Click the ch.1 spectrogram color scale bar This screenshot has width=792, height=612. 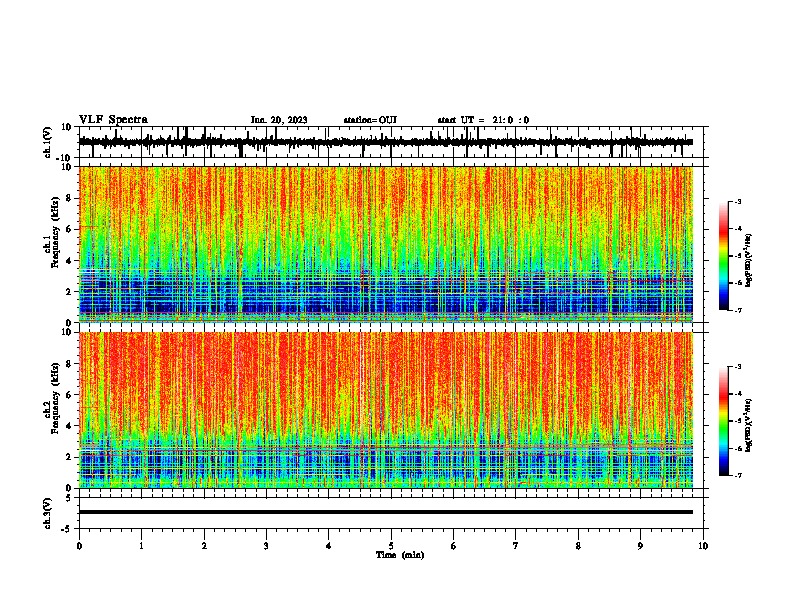[x=723, y=256]
